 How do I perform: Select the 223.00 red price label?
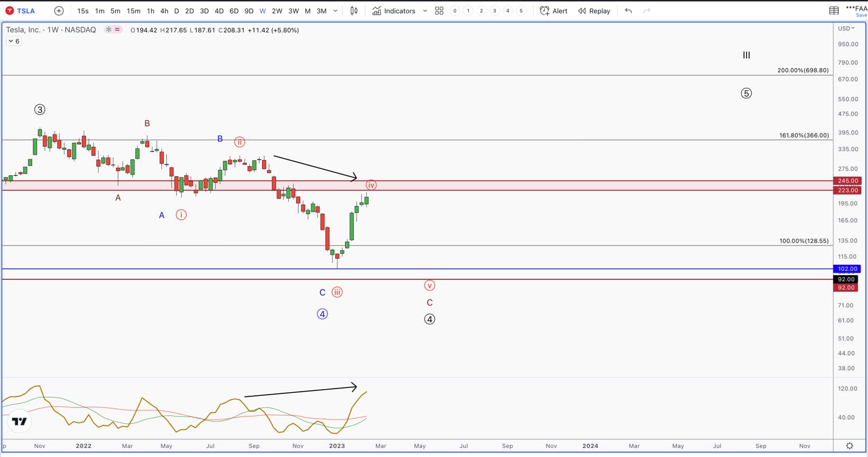847,190
